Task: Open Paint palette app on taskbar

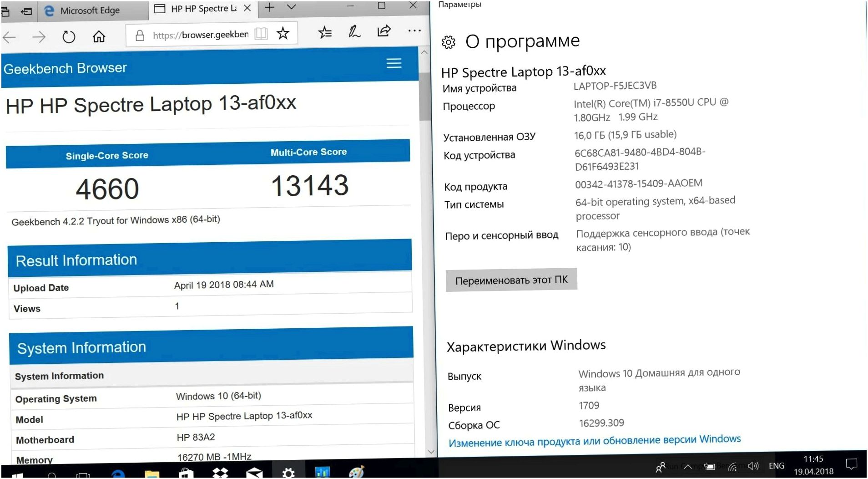Action: click(x=356, y=472)
